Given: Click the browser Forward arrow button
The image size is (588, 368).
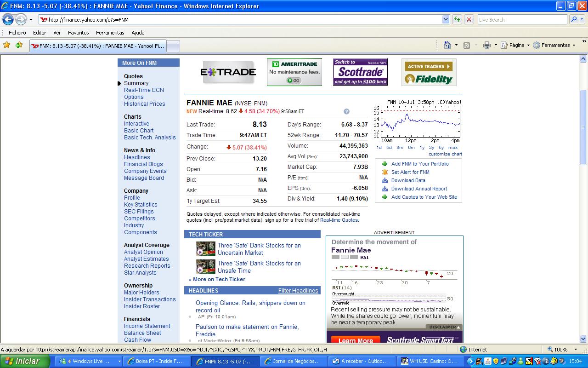Looking at the screenshot, I should (x=21, y=19).
